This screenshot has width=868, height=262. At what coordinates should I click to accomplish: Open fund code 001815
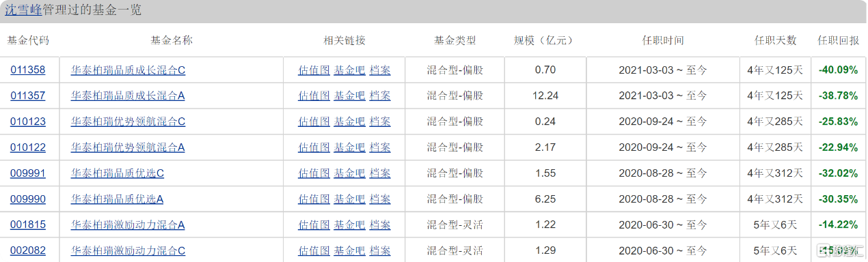(x=28, y=225)
